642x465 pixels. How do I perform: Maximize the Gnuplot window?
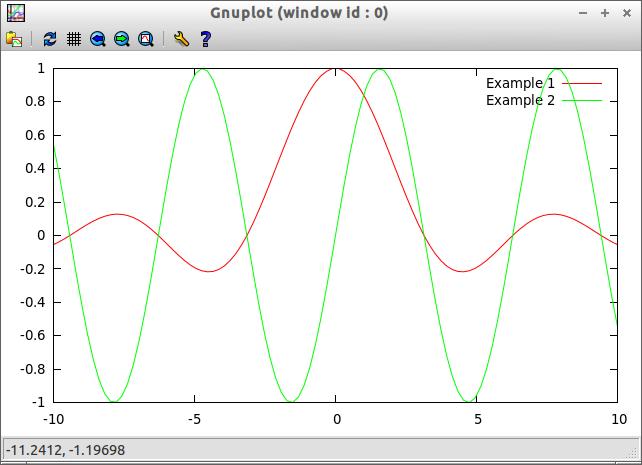point(605,12)
